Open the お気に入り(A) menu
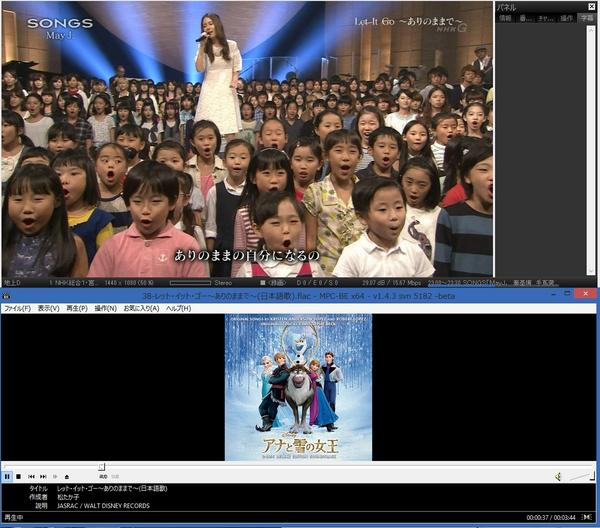600x528 pixels. click(141, 308)
